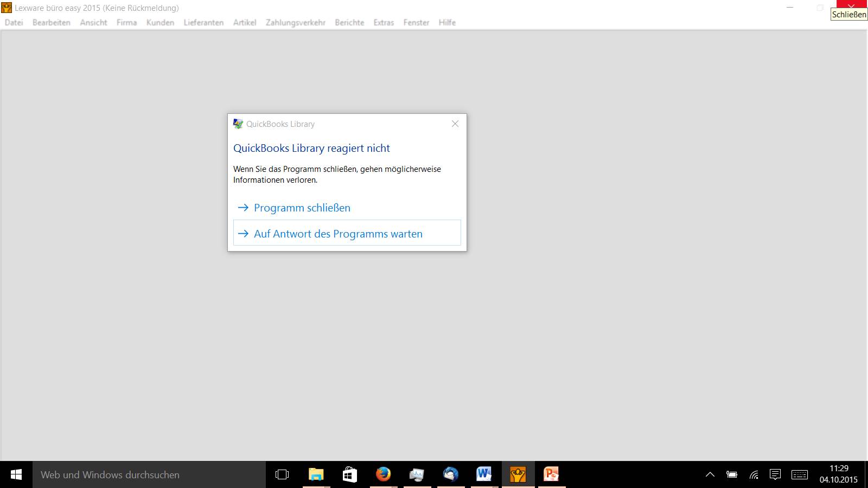
Task: Open the Fenster menu
Action: pyautogui.click(x=416, y=22)
